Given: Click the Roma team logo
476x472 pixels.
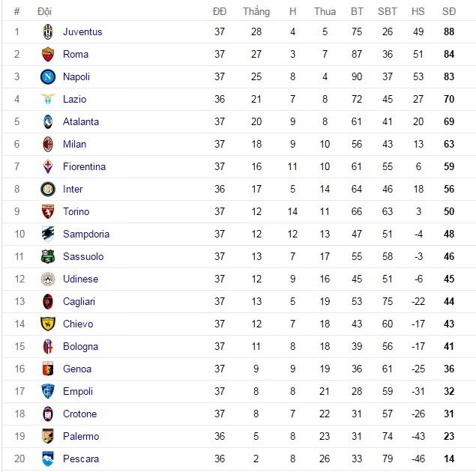Looking at the screenshot, I should pos(48,55).
